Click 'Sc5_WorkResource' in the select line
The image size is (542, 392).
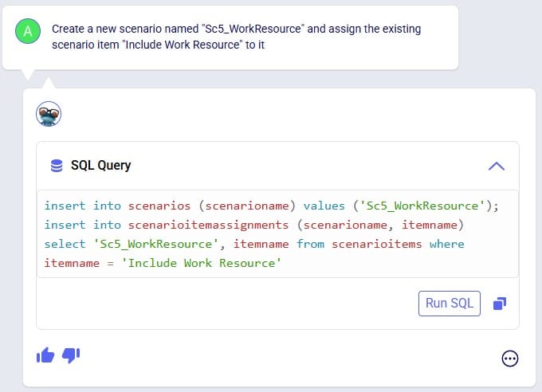pos(156,244)
